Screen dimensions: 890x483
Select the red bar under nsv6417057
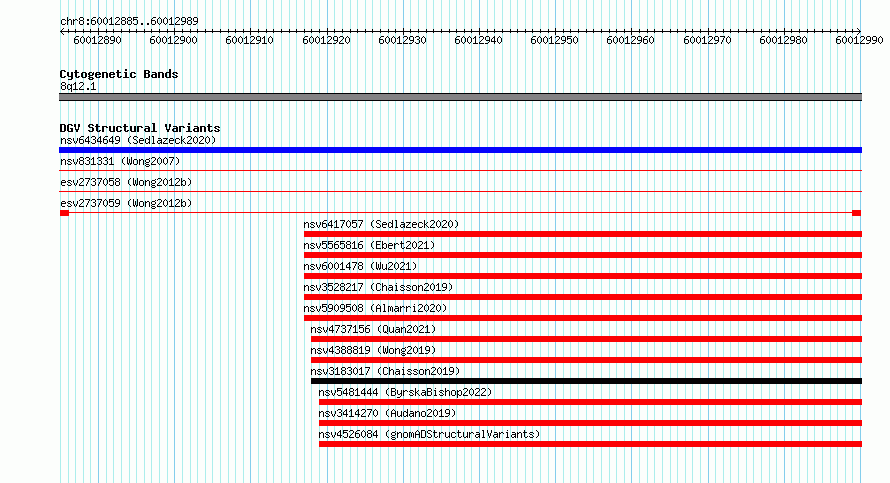coord(583,234)
